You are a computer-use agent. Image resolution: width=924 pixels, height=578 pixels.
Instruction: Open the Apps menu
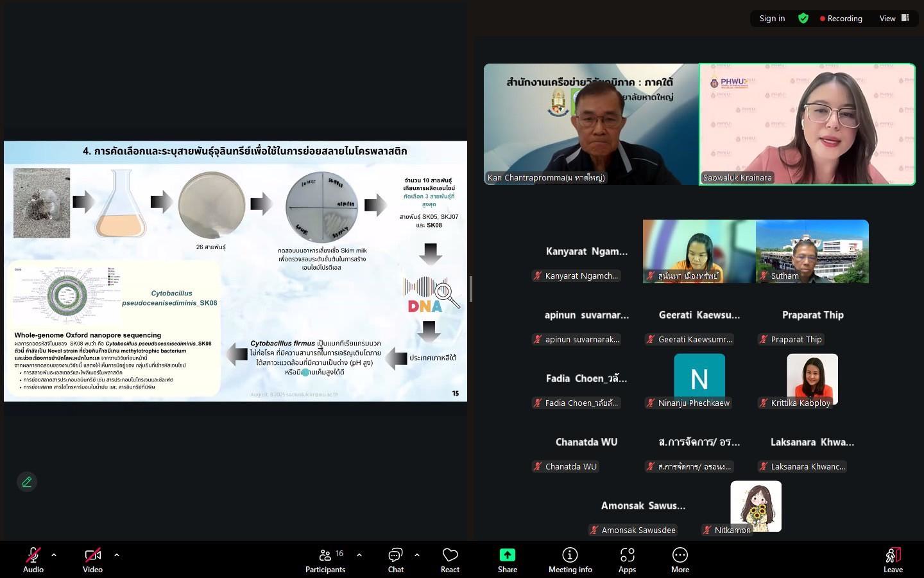pos(627,560)
